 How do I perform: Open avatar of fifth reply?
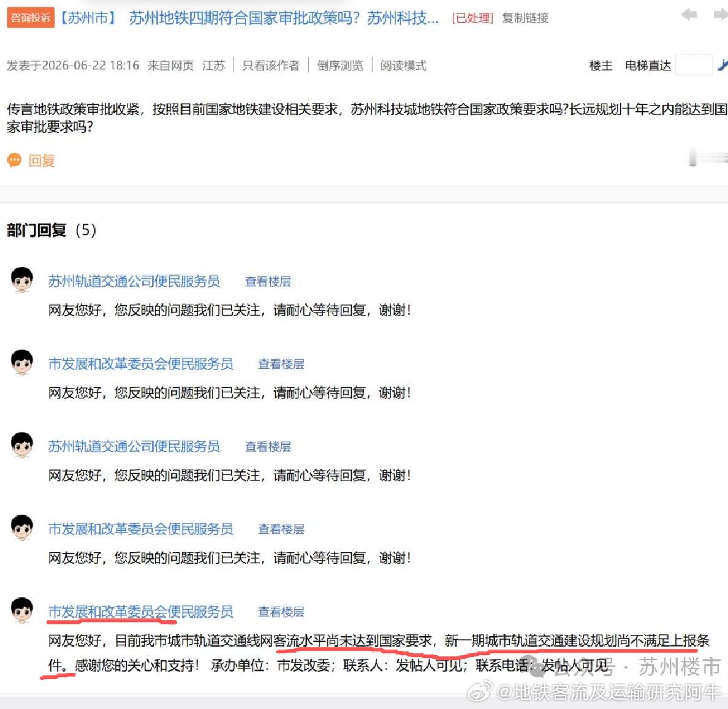22,610
